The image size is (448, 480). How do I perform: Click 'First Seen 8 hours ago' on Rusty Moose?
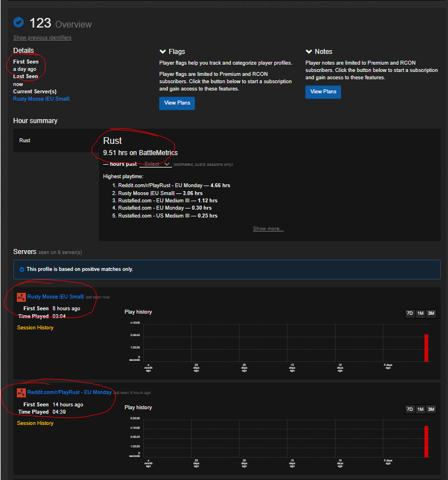(x=52, y=309)
